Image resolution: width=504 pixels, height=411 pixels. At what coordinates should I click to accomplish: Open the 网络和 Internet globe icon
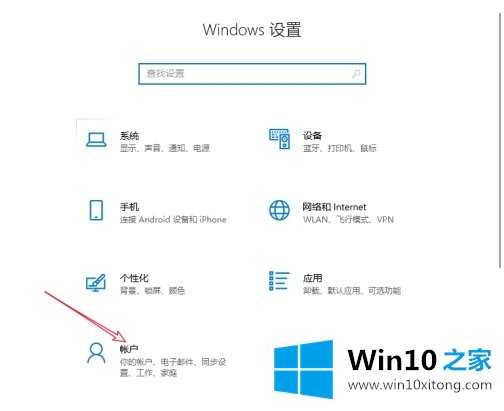pyautogui.click(x=279, y=210)
